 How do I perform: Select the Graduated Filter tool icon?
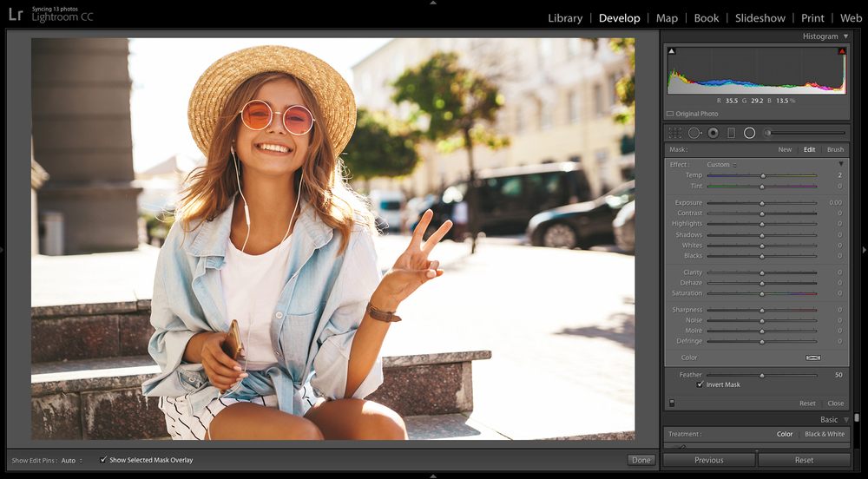tap(731, 133)
